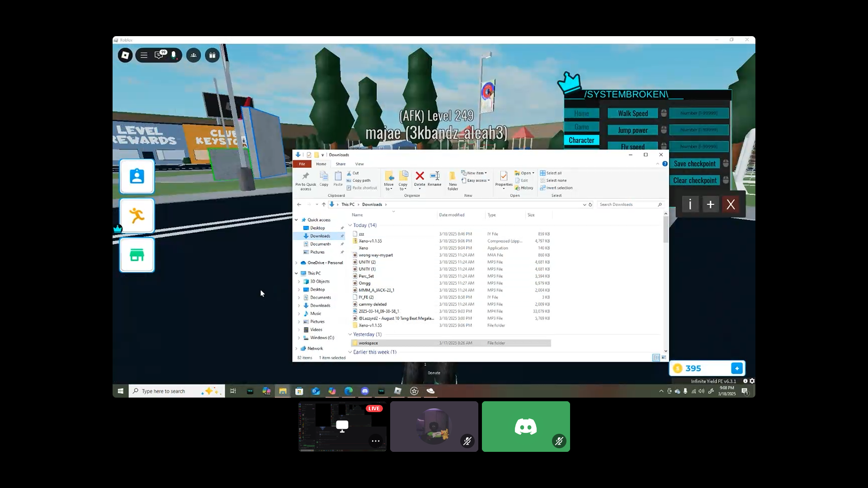The height and width of the screenshot is (488, 868).
Task: Open the green shop stall button
Action: click(137, 255)
